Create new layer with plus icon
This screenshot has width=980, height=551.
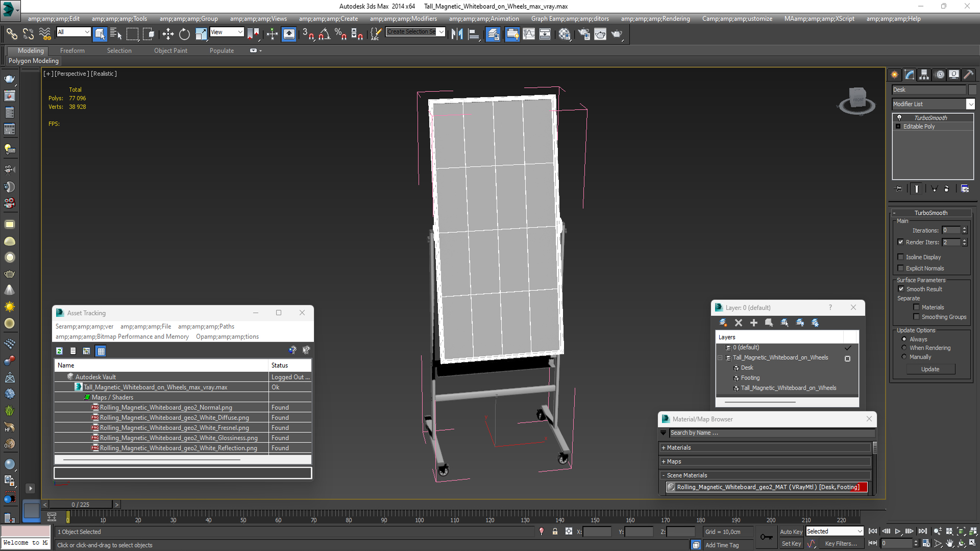tap(753, 322)
